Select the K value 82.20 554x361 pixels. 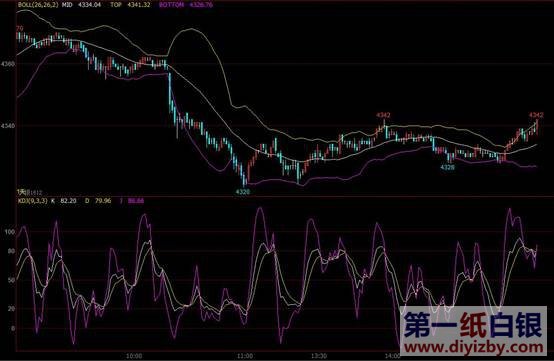[x=68, y=201]
